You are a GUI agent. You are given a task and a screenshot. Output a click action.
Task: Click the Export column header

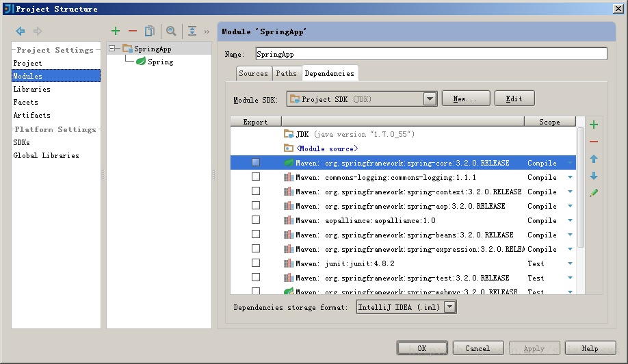tap(256, 122)
